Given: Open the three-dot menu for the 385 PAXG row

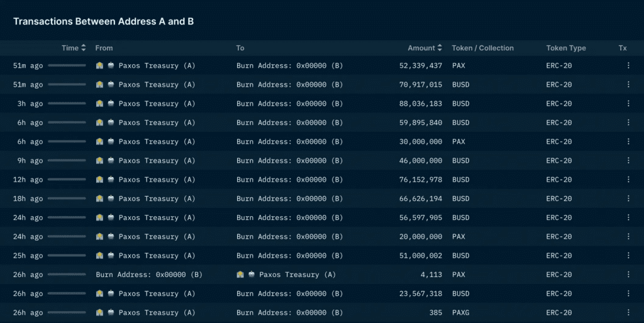Looking at the screenshot, I should (628, 312).
